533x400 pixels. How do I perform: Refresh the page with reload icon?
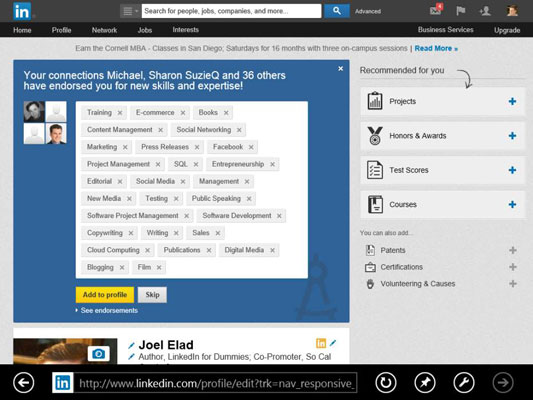click(x=386, y=383)
